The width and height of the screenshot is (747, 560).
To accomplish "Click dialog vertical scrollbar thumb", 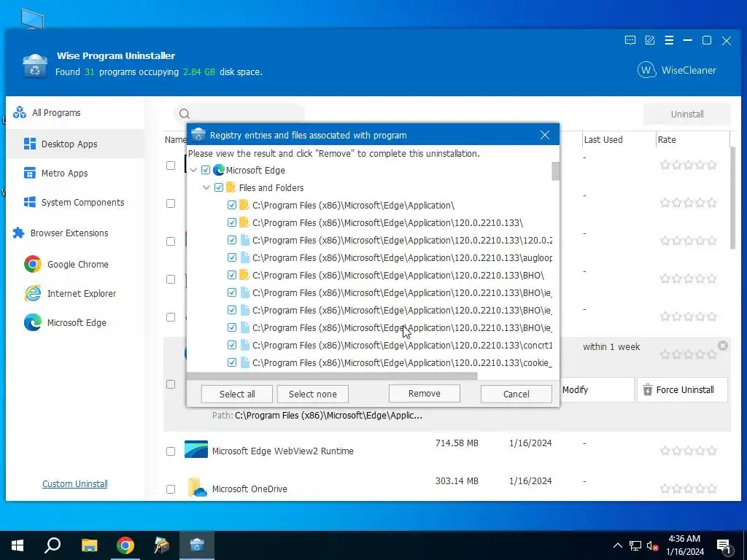I will tap(555, 171).
